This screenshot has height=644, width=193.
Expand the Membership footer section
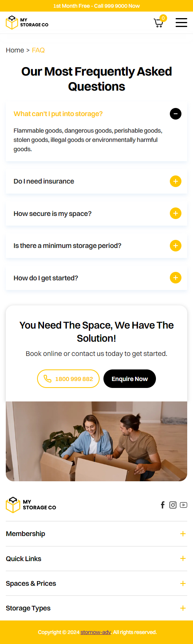[96, 534]
